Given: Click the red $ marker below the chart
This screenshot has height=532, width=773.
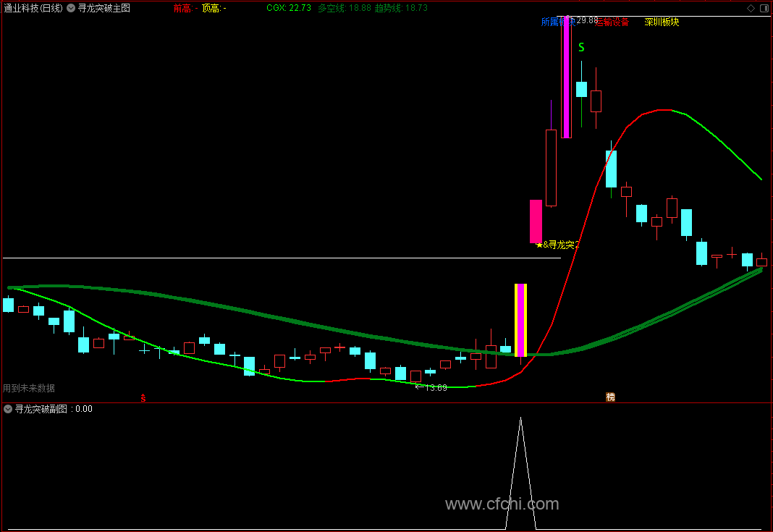Looking at the screenshot, I should [x=143, y=397].
